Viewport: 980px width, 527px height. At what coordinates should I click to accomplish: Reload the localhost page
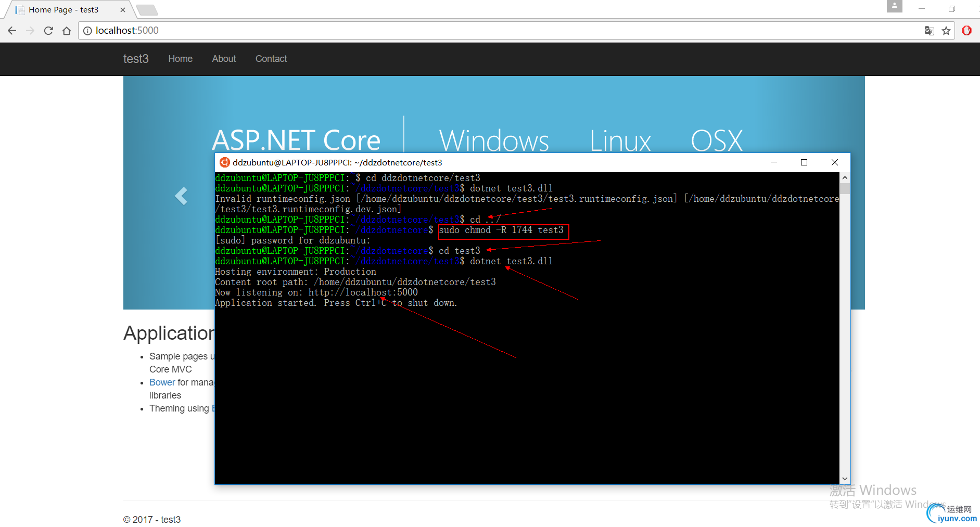coord(48,31)
